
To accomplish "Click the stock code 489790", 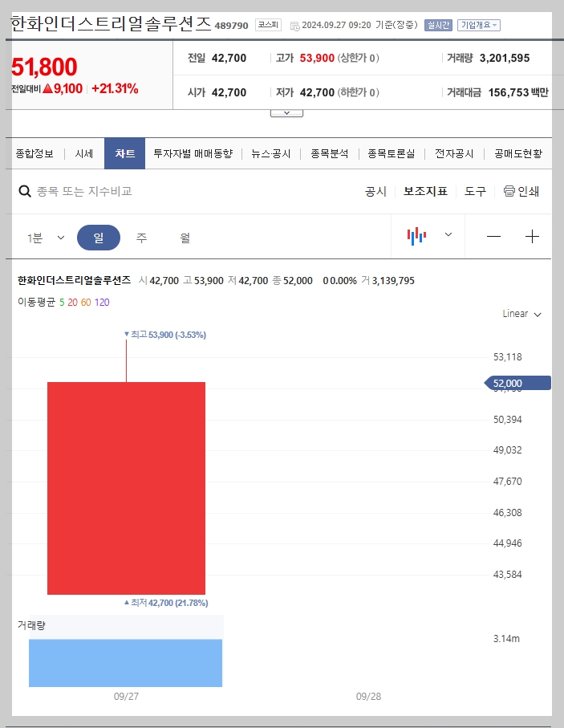I will pos(231,26).
